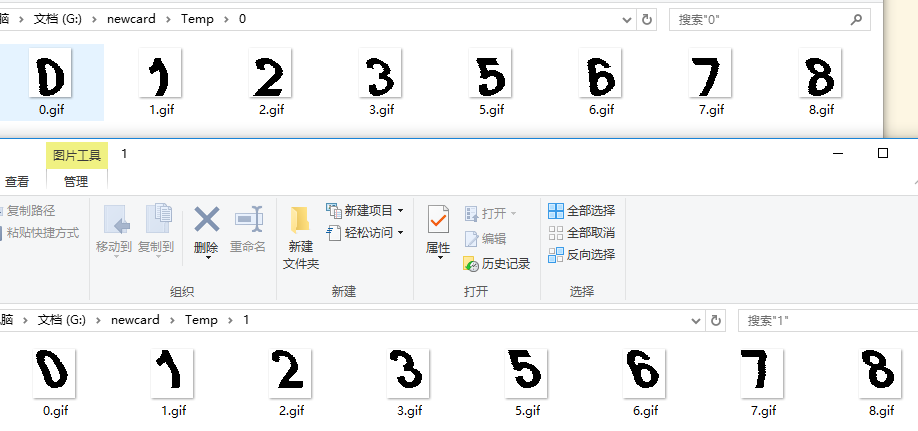Click newcard in the lower address breadcrumb
This screenshot has height=431, width=918.
pyautogui.click(x=135, y=320)
